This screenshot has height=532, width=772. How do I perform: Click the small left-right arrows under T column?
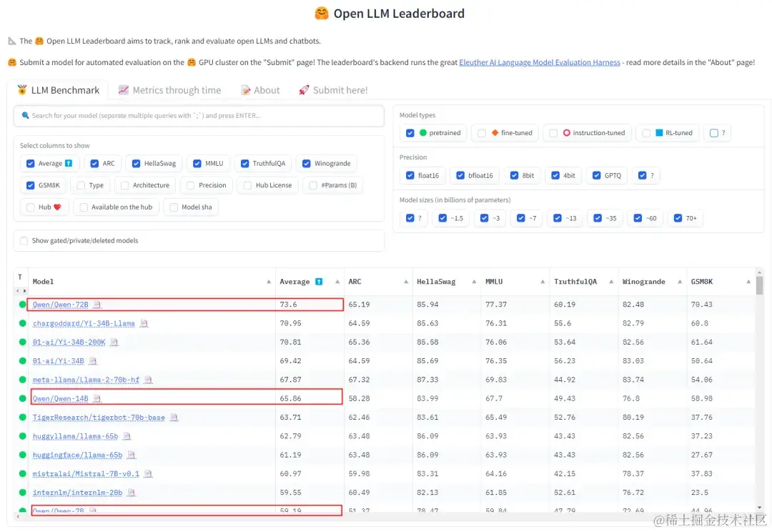click(21, 290)
